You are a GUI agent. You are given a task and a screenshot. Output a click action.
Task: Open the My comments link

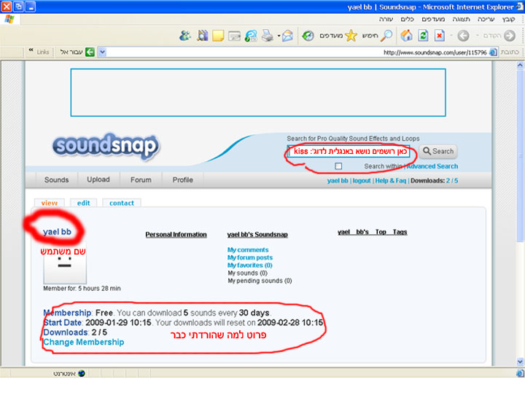coord(248,250)
